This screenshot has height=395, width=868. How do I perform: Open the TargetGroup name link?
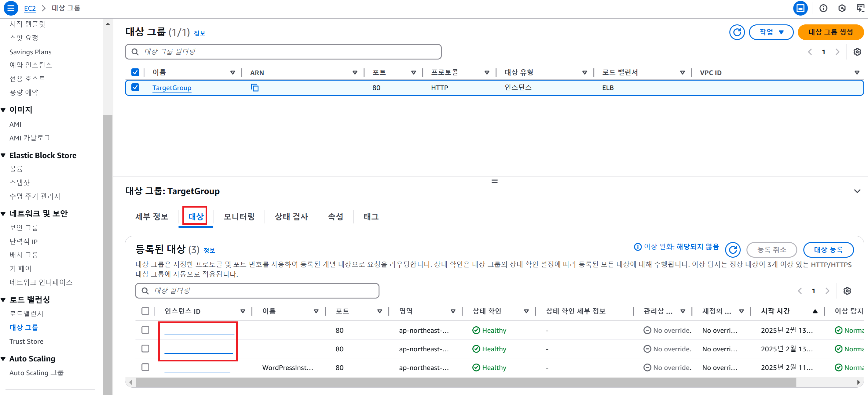pyautogui.click(x=171, y=88)
